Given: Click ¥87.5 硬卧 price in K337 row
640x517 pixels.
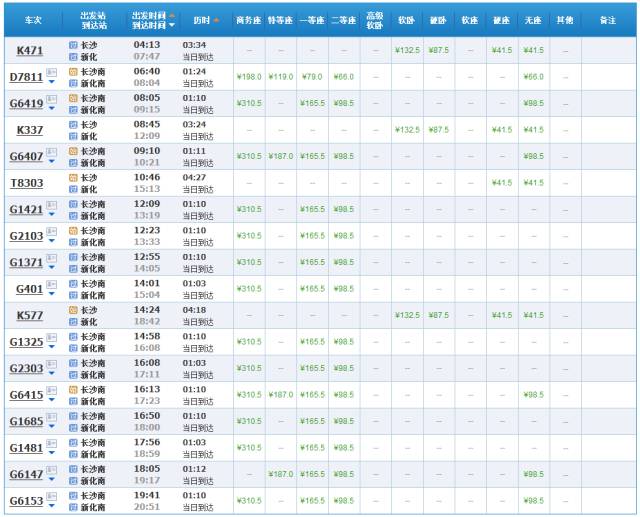Looking at the screenshot, I should (439, 130).
